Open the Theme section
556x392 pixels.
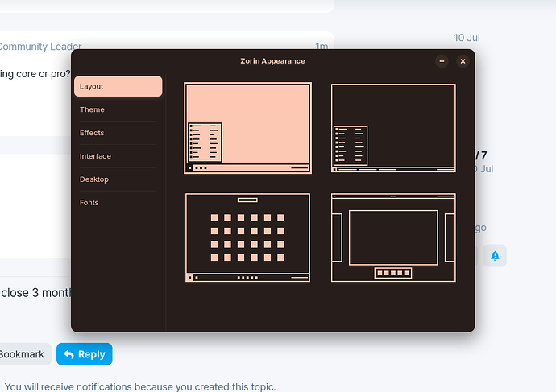118,109
